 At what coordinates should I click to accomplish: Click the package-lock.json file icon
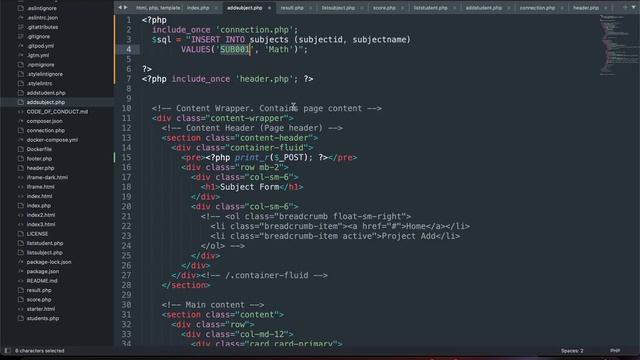click(20, 262)
